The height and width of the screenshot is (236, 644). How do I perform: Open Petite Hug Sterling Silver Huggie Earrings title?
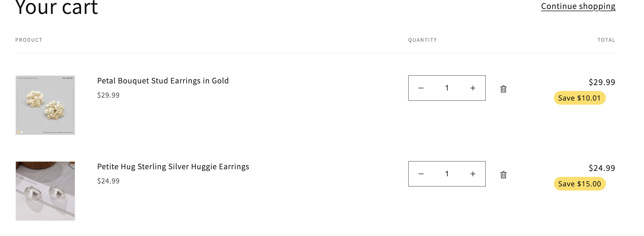pyautogui.click(x=173, y=167)
